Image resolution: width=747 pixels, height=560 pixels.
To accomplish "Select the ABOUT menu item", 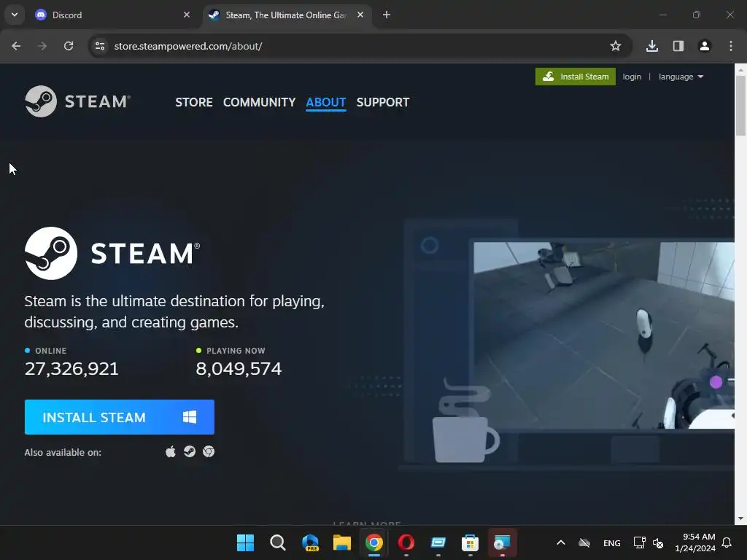I will 326,102.
